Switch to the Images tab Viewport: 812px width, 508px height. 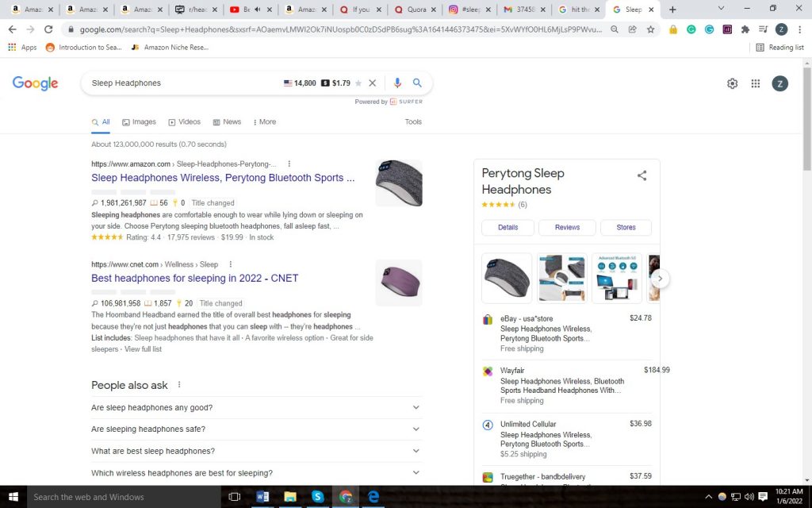click(x=139, y=121)
